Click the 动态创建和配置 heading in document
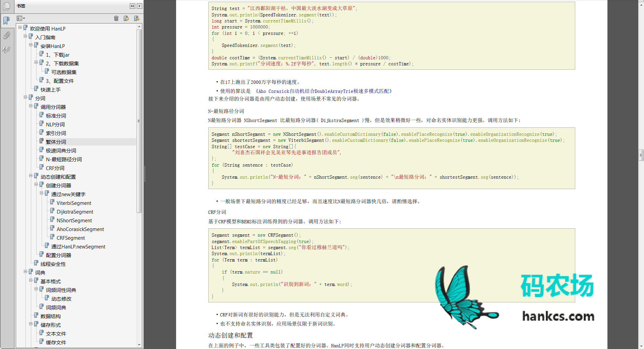This screenshot has height=349, width=644. 230,336
